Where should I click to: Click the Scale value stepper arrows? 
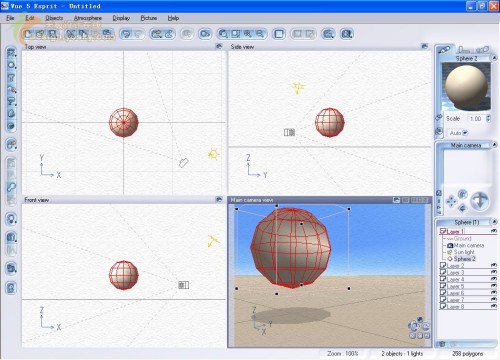488,118
